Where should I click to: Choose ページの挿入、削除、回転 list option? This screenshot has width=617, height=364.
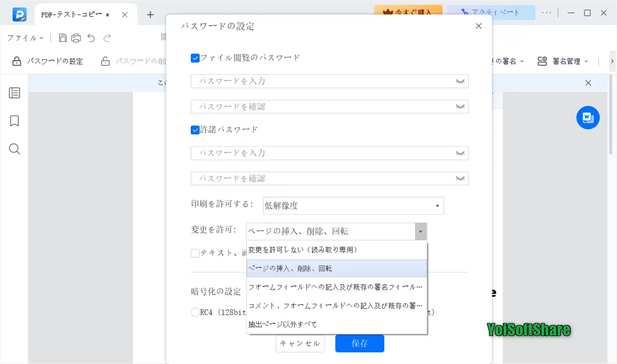click(x=336, y=269)
